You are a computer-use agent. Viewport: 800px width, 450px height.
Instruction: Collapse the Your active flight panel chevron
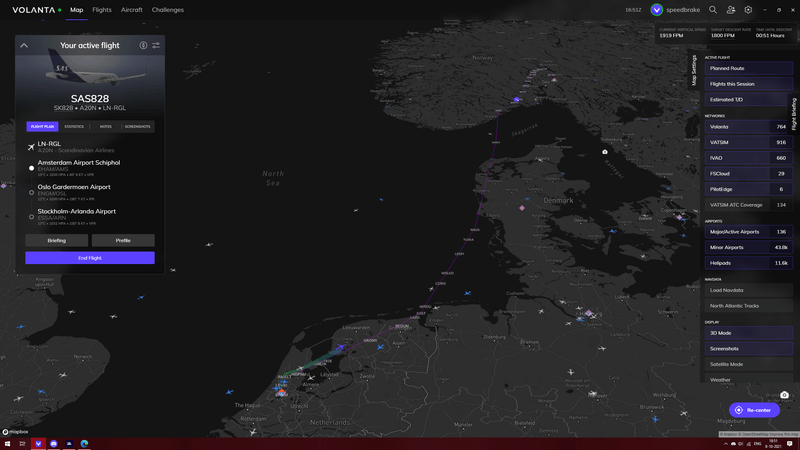24,45
